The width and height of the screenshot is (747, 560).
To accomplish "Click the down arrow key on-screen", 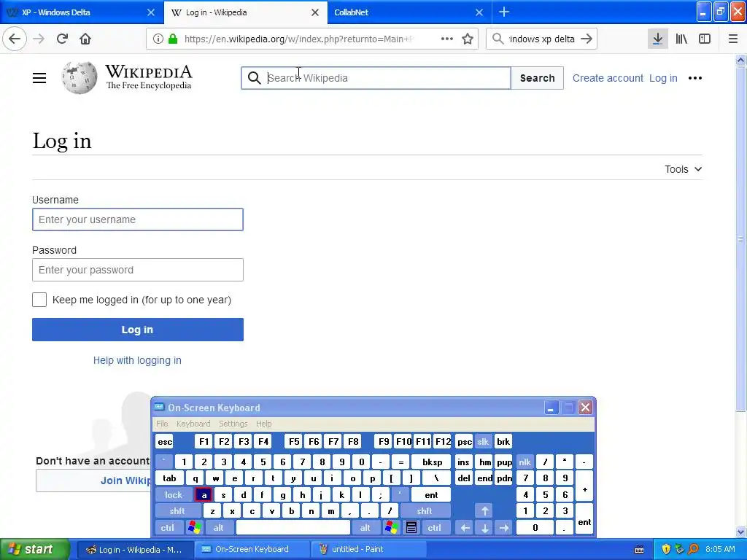I will click(484, 528).
